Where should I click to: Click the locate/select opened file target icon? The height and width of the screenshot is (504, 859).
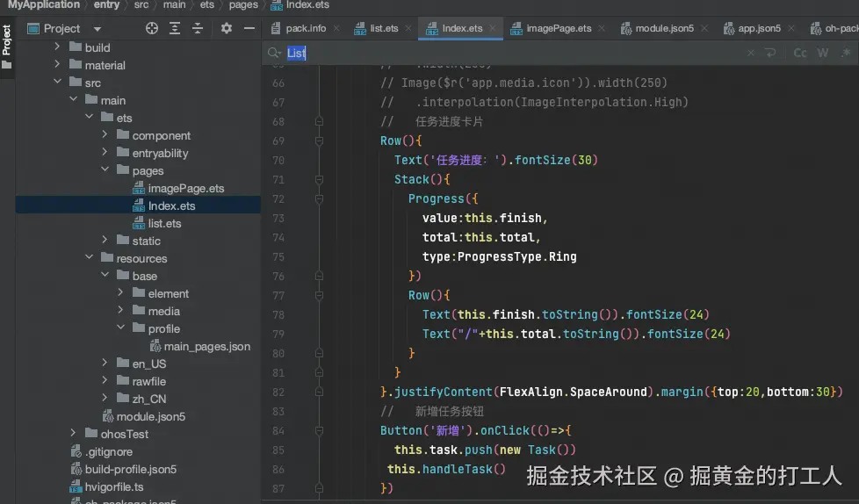tap(152, 28)
